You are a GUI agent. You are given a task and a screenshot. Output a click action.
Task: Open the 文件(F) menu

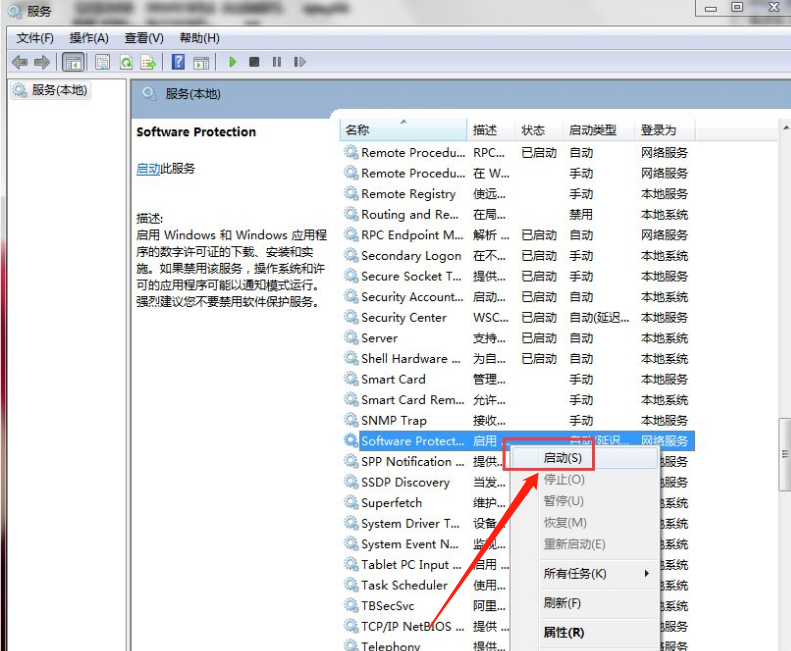[x=35, y=38]
